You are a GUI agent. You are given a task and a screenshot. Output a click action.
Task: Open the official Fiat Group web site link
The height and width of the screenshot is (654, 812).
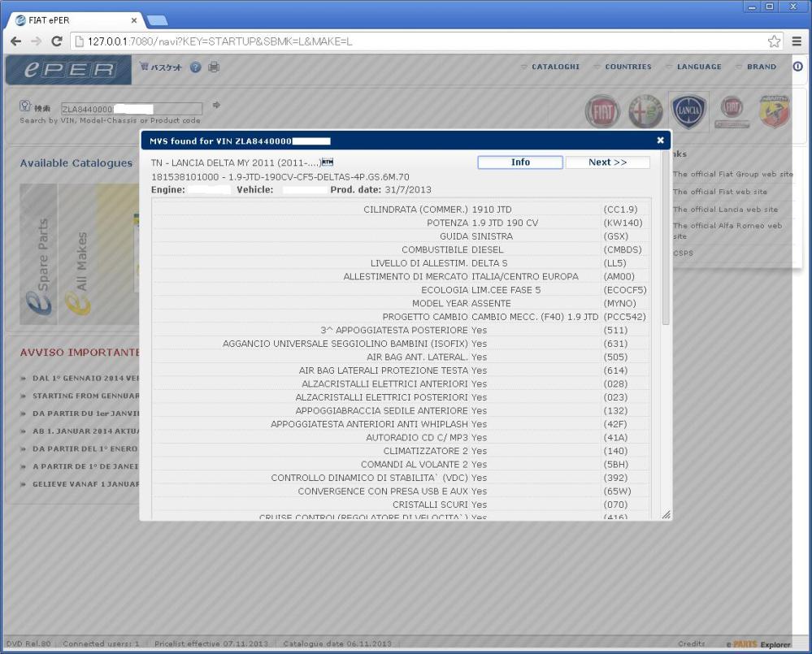point(733,175)
